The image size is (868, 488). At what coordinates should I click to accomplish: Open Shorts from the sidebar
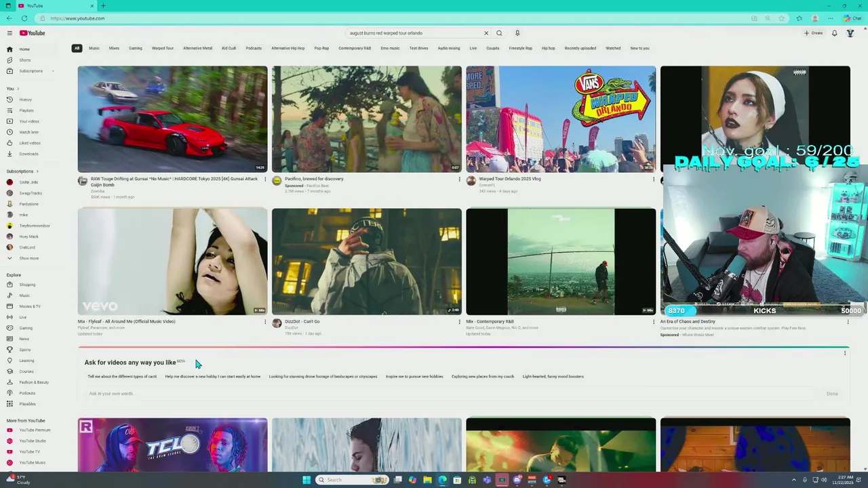[x=25, y=60]
